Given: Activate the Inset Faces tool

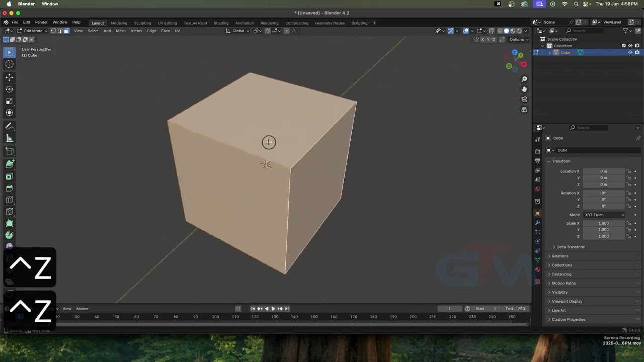Looking at the screenshot, I should coord(9,176).
